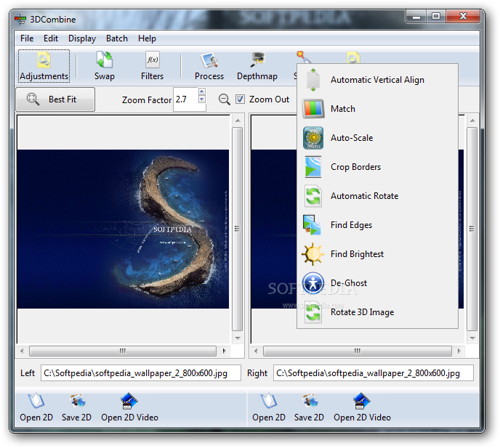
Task: Click the Automatic Vertical Align arrows icon
Action: pos(313,80)
